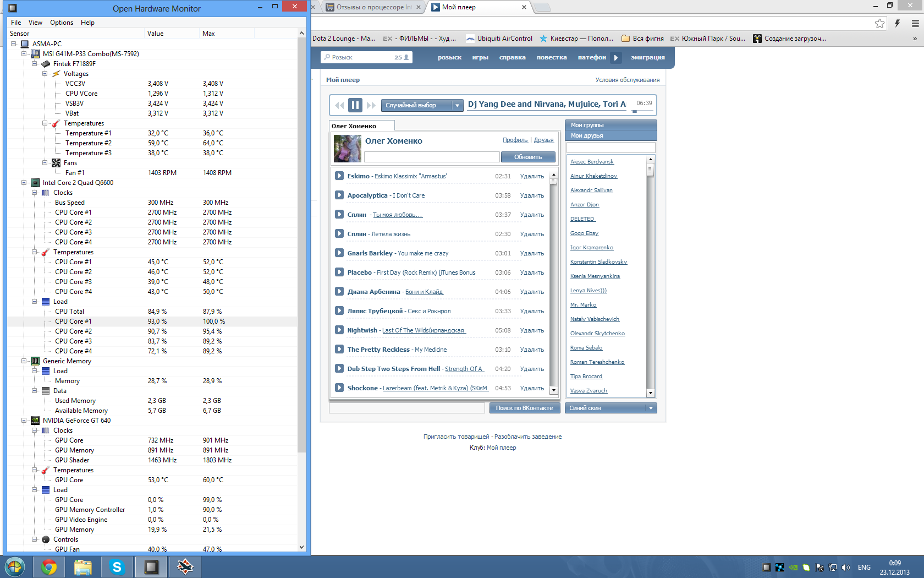The width and height of the screenshot is (924, 578).
Task: Click the play icon next to патефон
Action: [616, 57]
